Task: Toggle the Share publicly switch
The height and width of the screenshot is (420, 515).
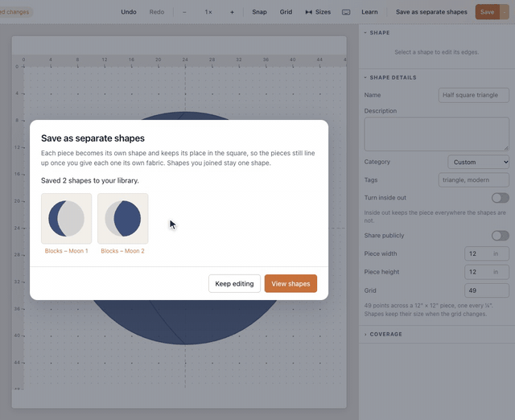Action: (501, 236)
